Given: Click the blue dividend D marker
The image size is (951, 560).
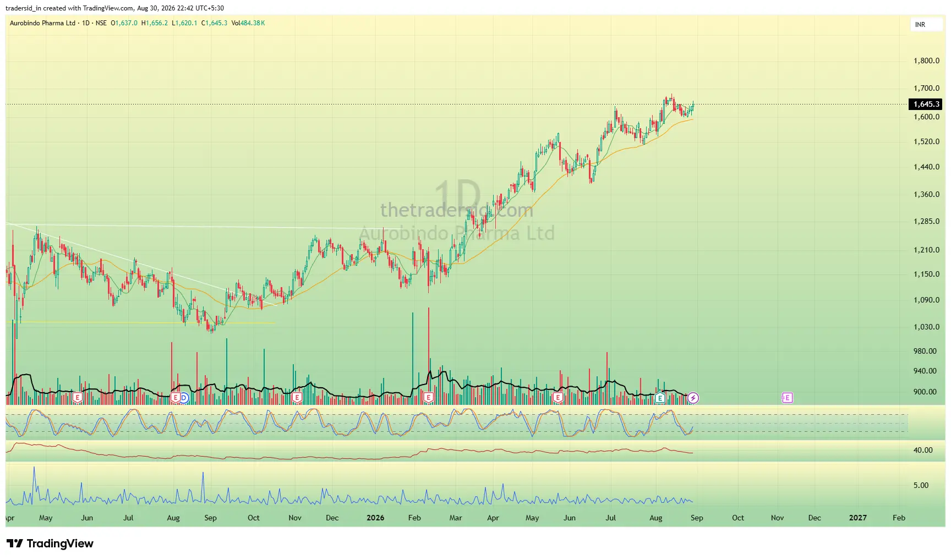Looking at the screenshot, I should click(x=184, y=398).
